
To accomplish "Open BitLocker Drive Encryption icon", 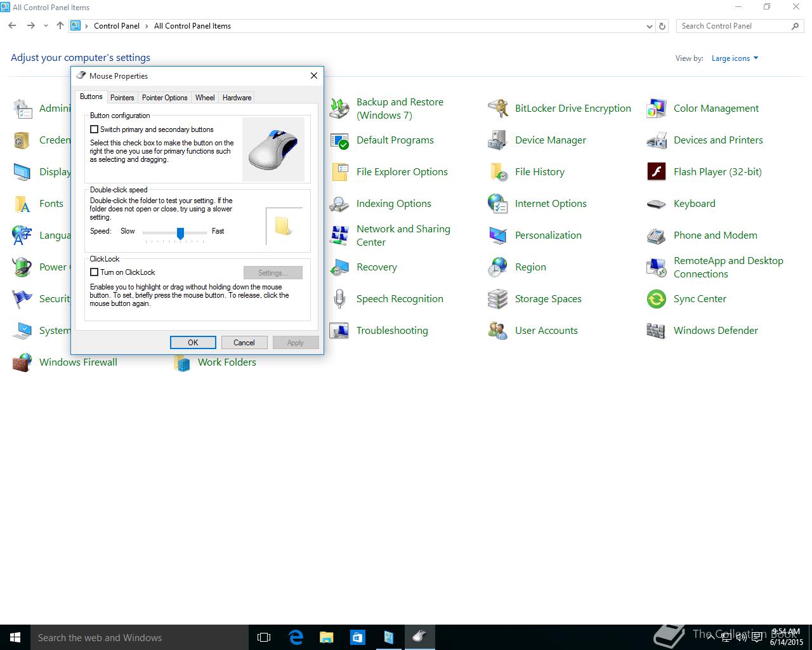I will pos(497,109).
